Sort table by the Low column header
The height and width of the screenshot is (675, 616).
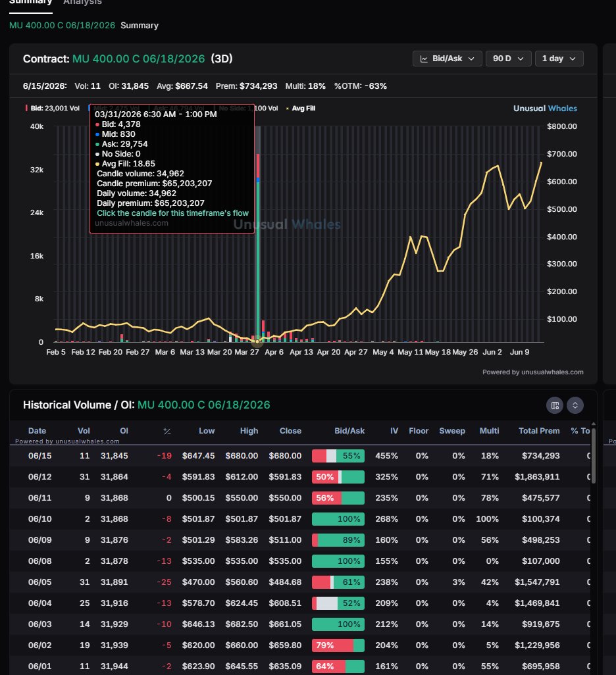click(207, 431)
